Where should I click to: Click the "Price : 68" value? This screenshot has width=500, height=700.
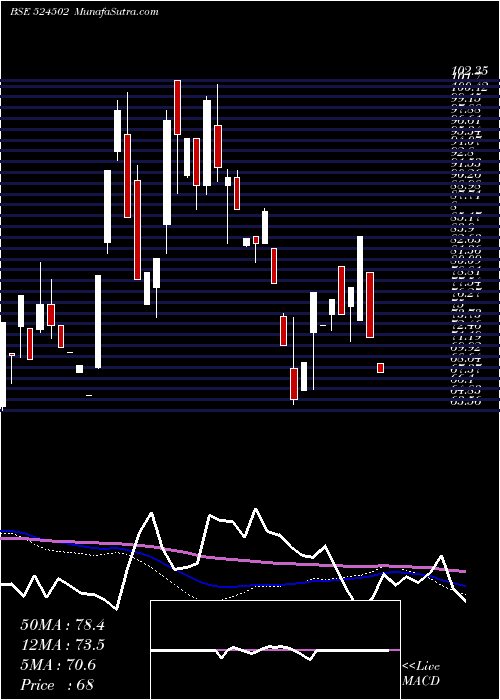(57, 685)
